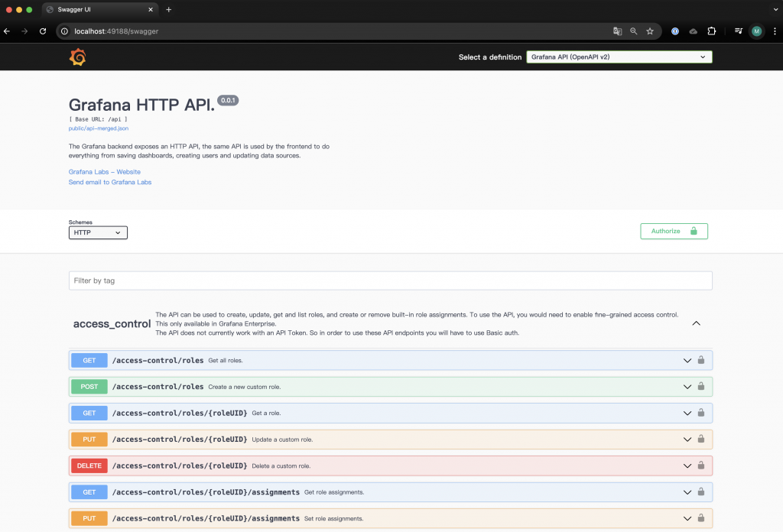Open the Extensions puzzle icon

(712, 31)
